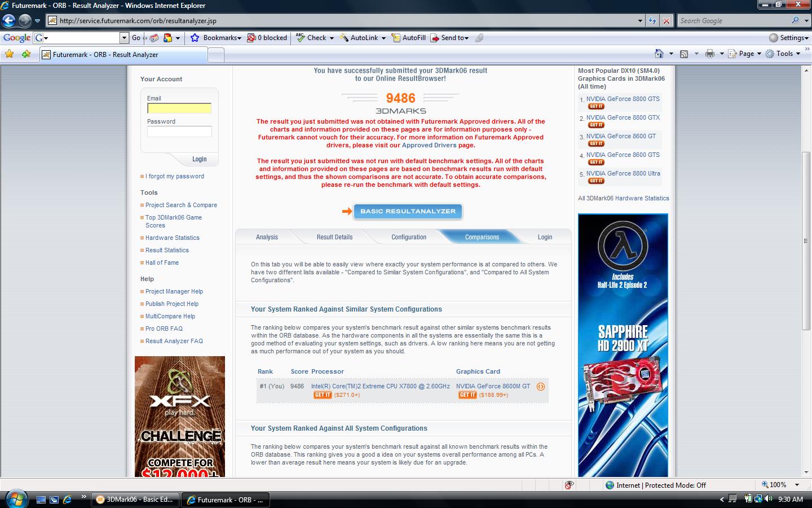Viewport: 812px width, 508px height.
Task: Open Project Search & Compare link
Action: [181, 205]
